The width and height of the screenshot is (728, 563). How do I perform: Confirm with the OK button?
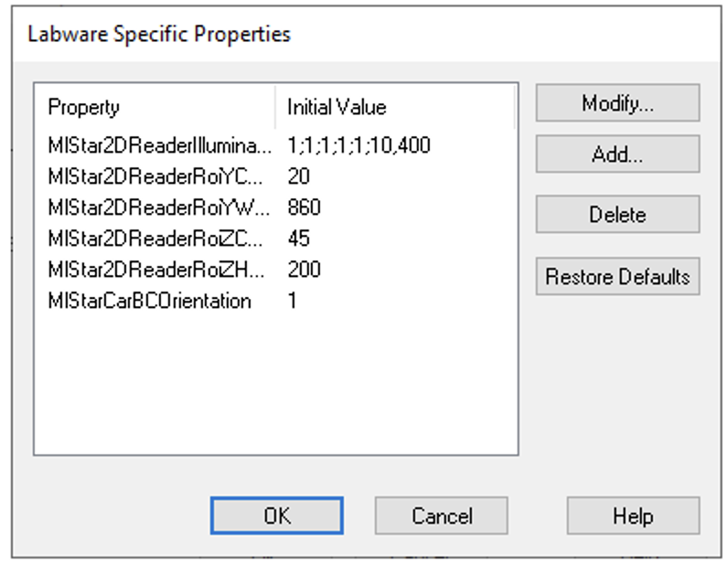pos(277,515)
